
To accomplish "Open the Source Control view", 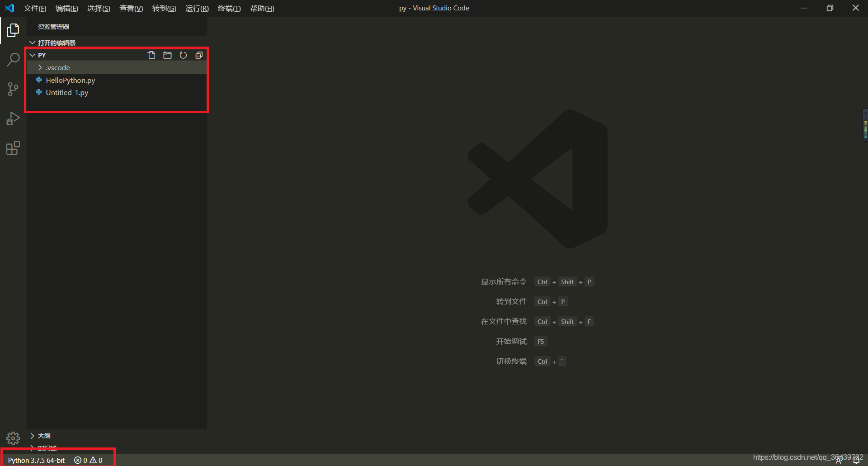I will [x=13, y=89].
